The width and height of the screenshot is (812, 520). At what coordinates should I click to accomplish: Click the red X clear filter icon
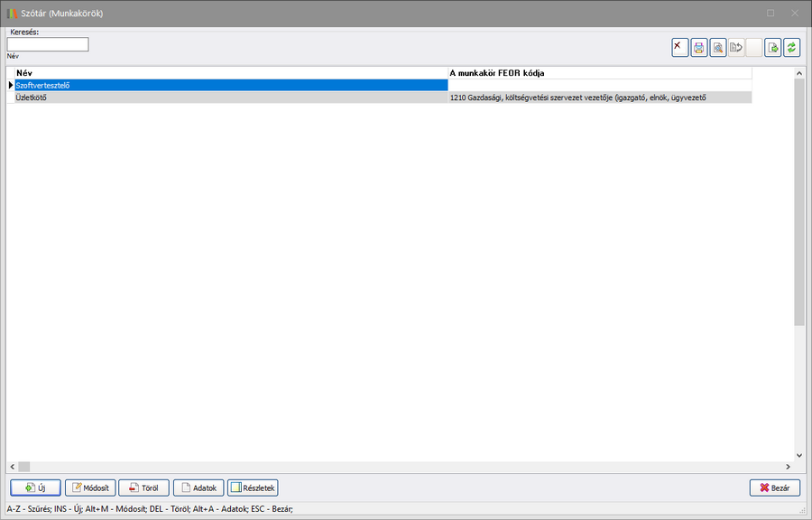[679, 48]
